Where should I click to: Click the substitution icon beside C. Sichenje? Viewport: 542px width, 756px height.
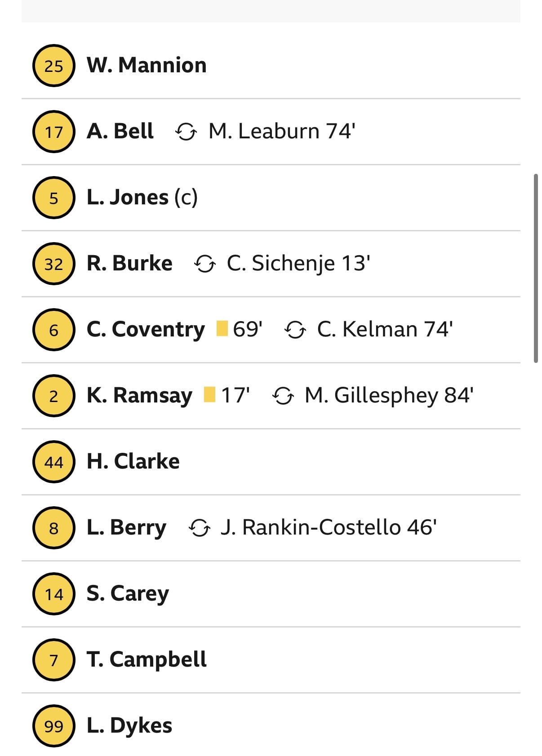204,264
